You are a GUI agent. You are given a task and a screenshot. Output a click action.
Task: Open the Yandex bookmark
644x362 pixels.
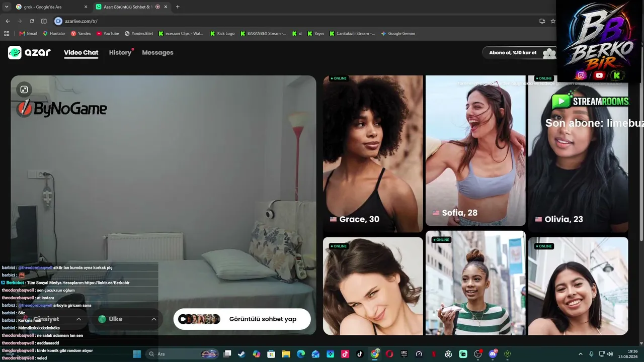point(81,34)
